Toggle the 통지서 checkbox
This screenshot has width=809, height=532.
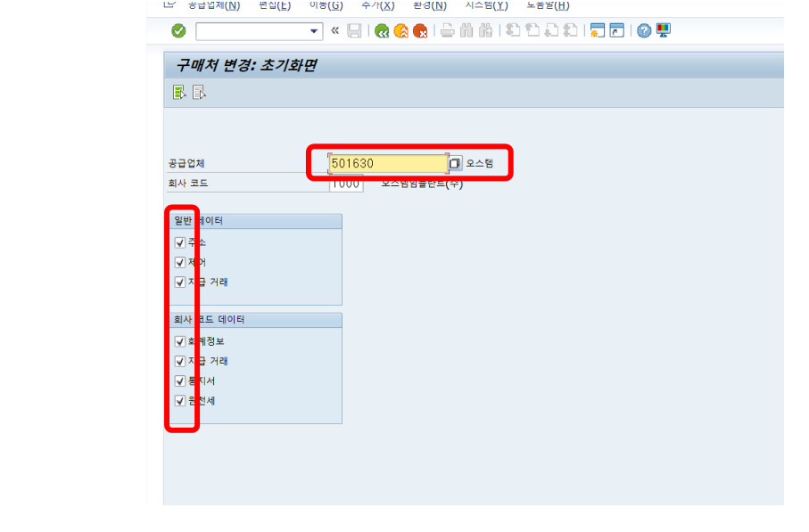(180, 381)
